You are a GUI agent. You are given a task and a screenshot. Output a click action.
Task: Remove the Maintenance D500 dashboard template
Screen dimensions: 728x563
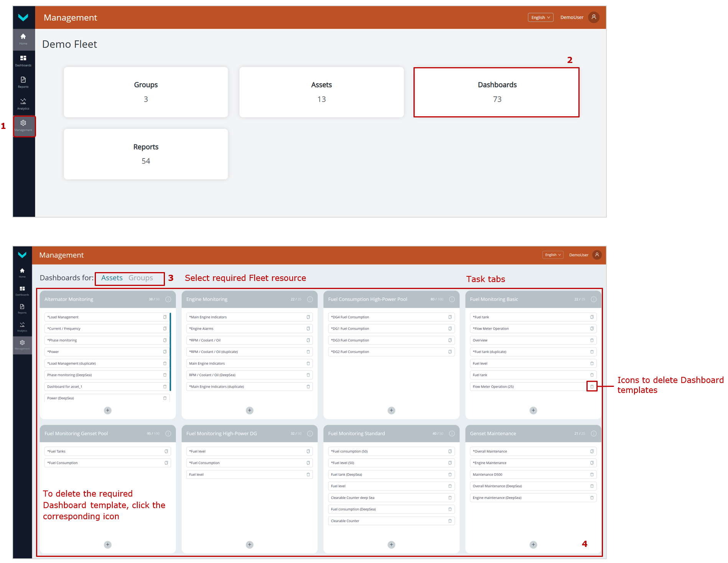click(x=592, y=475)
